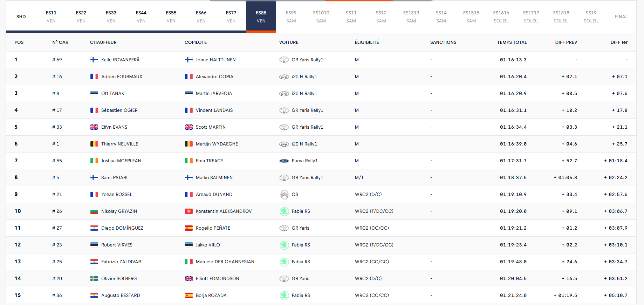Click Ford logo beside Puma Rally1
Screen dimensions: 644x305
point(284,161)
